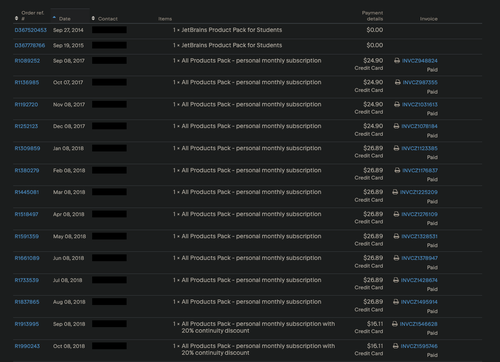The height and width of the screenshot is (362, 500).
Task: Select the Paid status under INVCZ1595746
Action: (x=432, y=355)
